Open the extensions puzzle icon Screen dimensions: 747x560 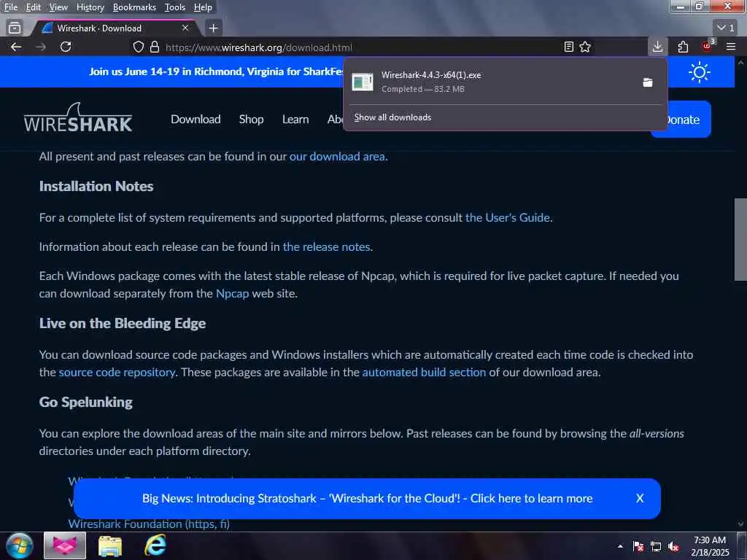tap(683, 47)
